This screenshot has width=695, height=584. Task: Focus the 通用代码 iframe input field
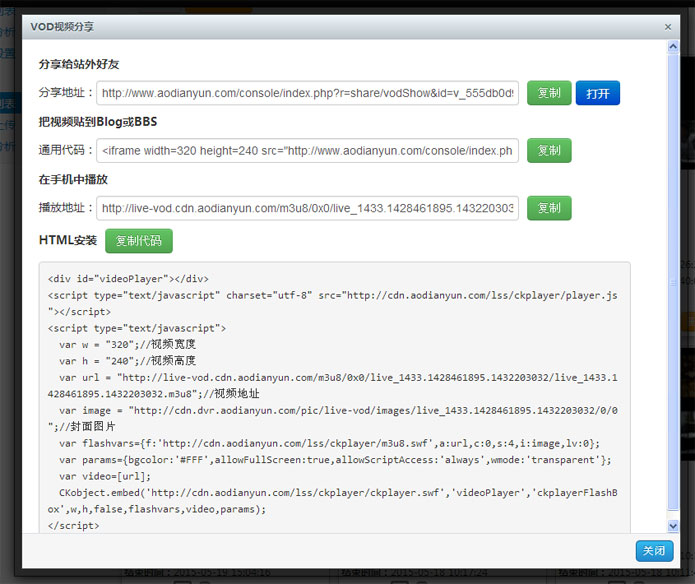point(308,151)
